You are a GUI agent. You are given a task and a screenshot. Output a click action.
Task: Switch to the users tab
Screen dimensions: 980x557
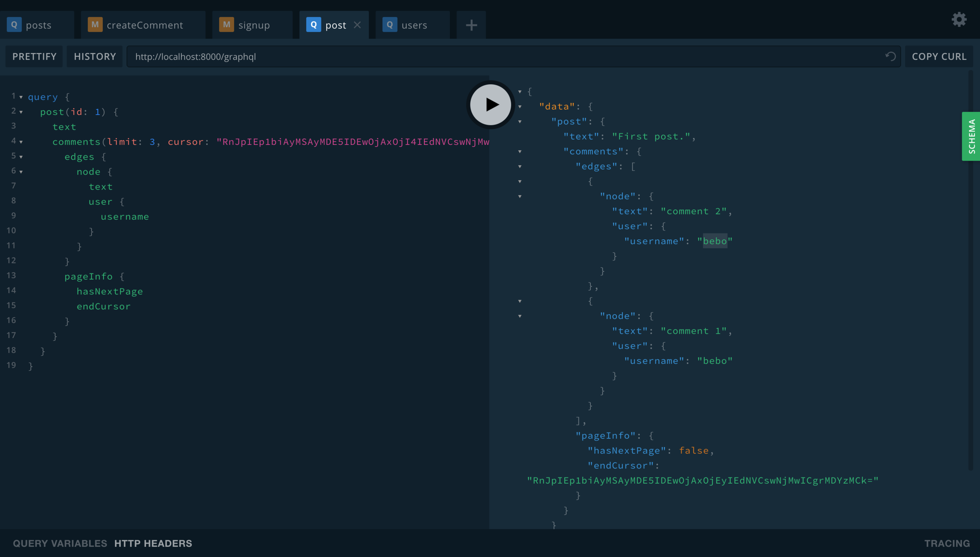click(412, 25)
